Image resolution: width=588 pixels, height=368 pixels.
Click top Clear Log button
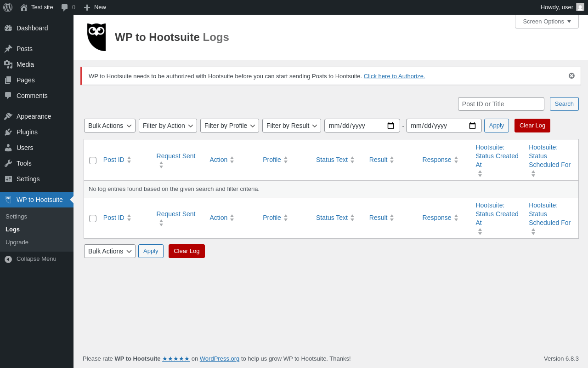tap(532, 126)
